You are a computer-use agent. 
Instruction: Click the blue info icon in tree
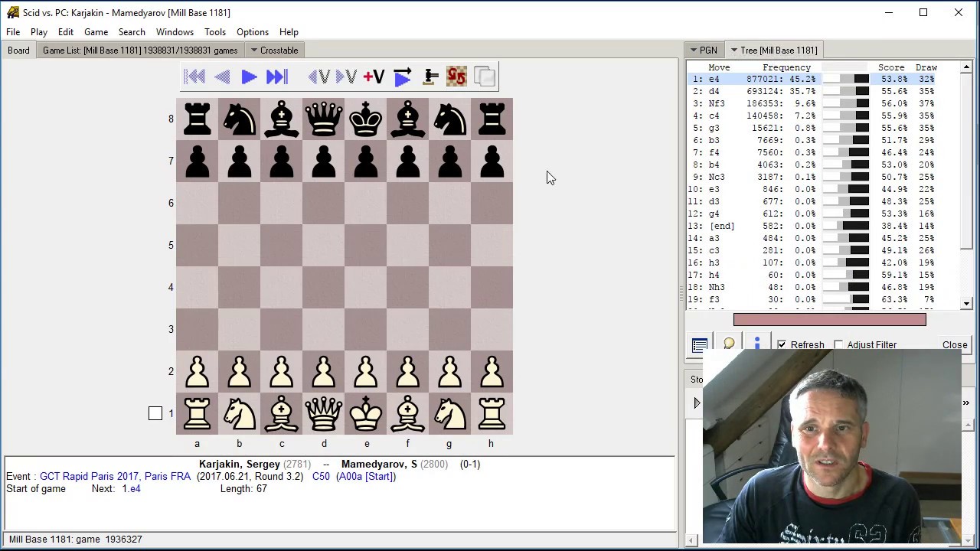[756, 345]
